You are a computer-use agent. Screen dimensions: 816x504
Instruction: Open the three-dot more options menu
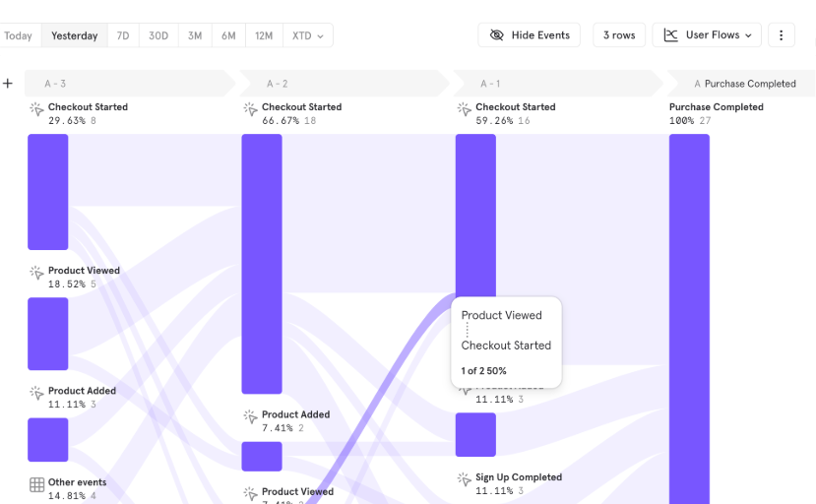(x=781, y=34)
